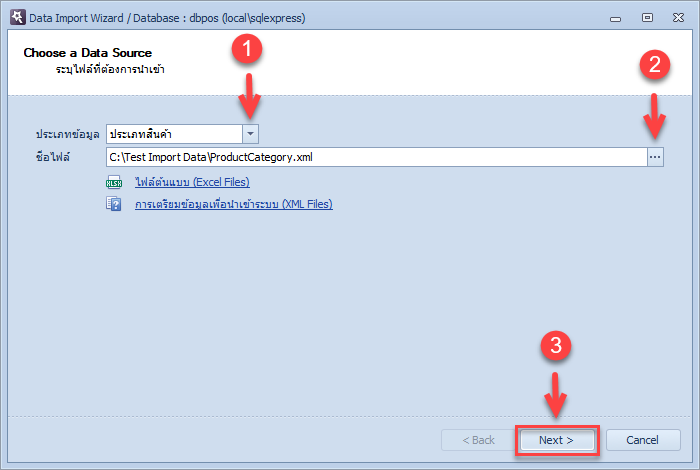
Task: Open the การเตรียมข้อมูลเพื่อนำเข้าระบบ (XML Files) link
Action: pyautogui.click(x=234, y=204)
